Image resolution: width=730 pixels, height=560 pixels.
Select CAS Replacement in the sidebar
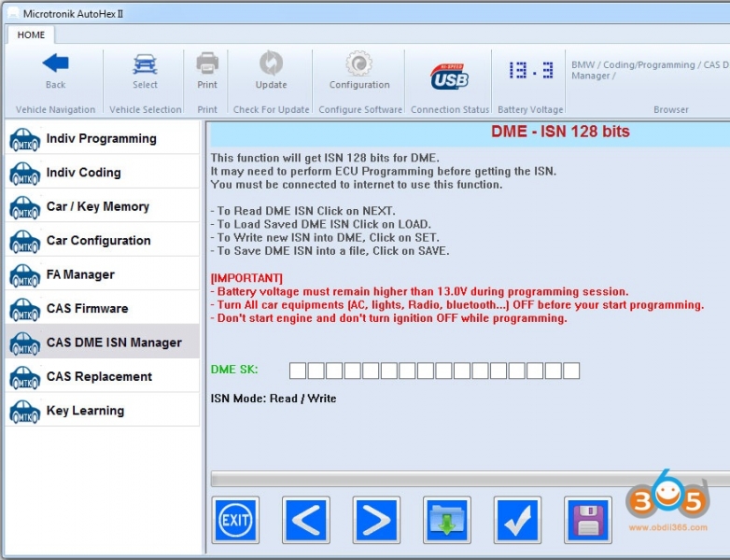(x=102, y=376)
